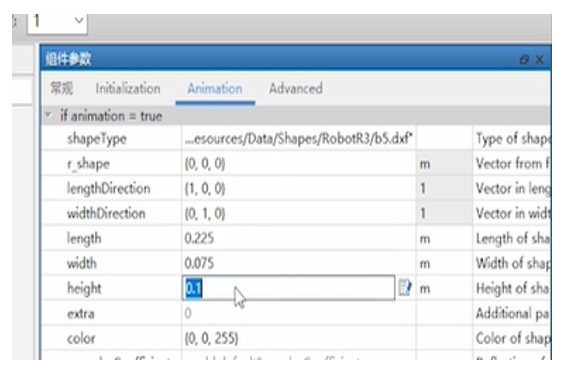The height and width of the screenshot is (384, 578).
Task: Select the r_shape value {0, 0, 0}
Action: point(205,164)
